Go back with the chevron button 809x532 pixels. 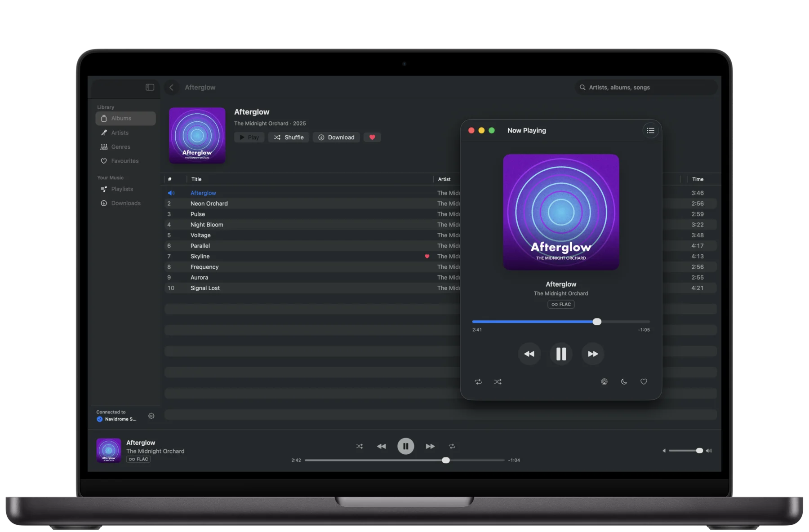(x=171, y=87)
